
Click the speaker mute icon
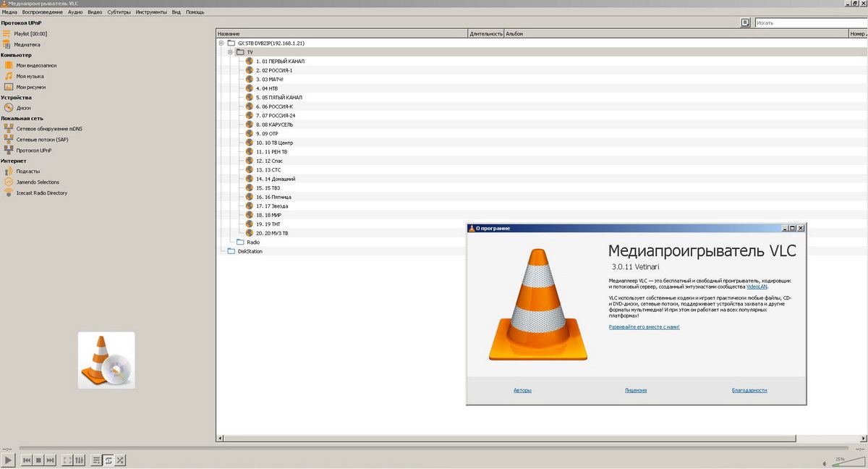pyautogui.click(x=825, y=462)
